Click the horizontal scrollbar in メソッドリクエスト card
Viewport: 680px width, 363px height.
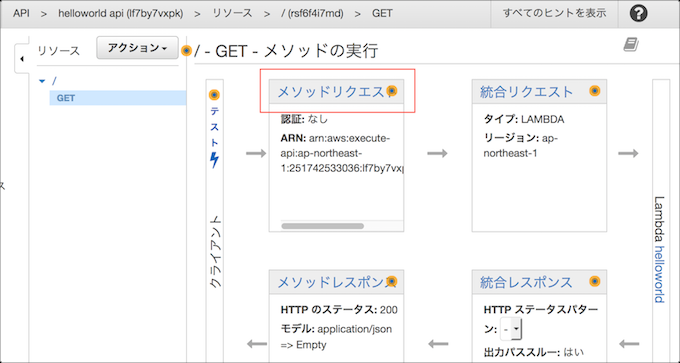pyautogui.click(x=323, y=226)
